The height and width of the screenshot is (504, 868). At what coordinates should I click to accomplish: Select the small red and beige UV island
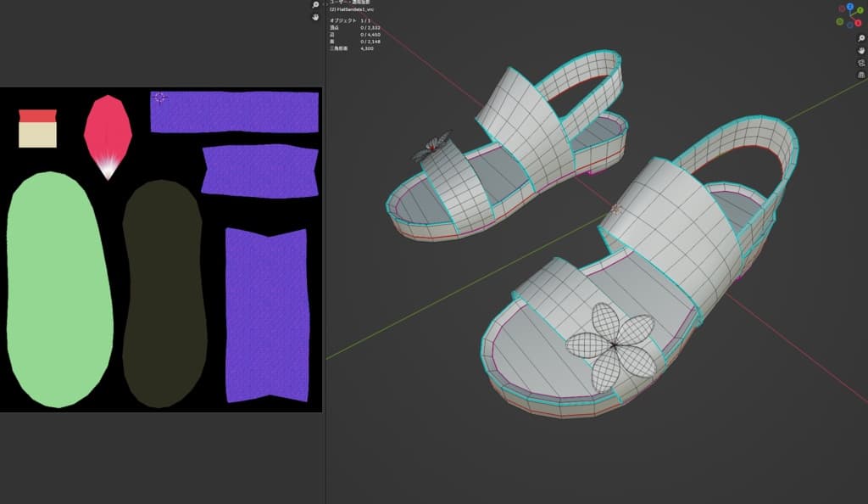tap(37, 128)
